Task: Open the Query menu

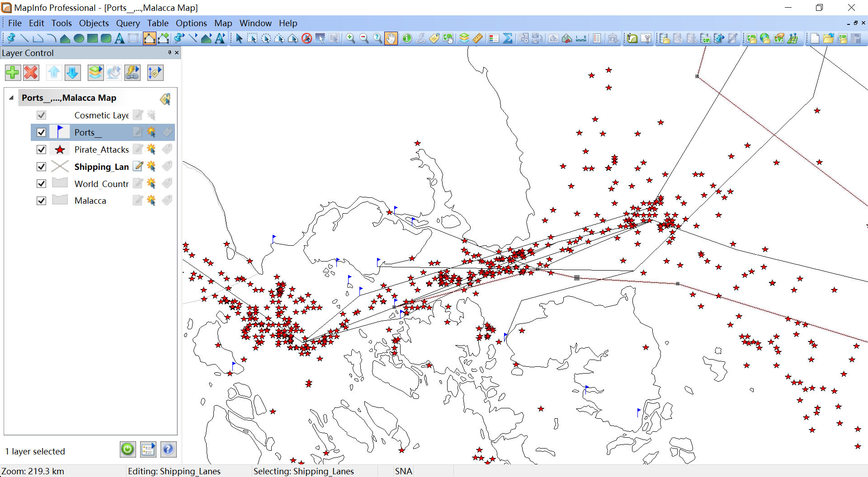Action: coord(128,23)
